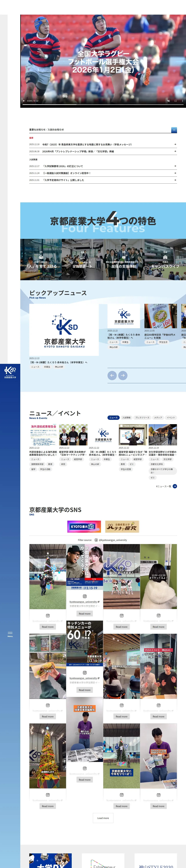Open feature 02 全力サポート

[x=82, y=259]
